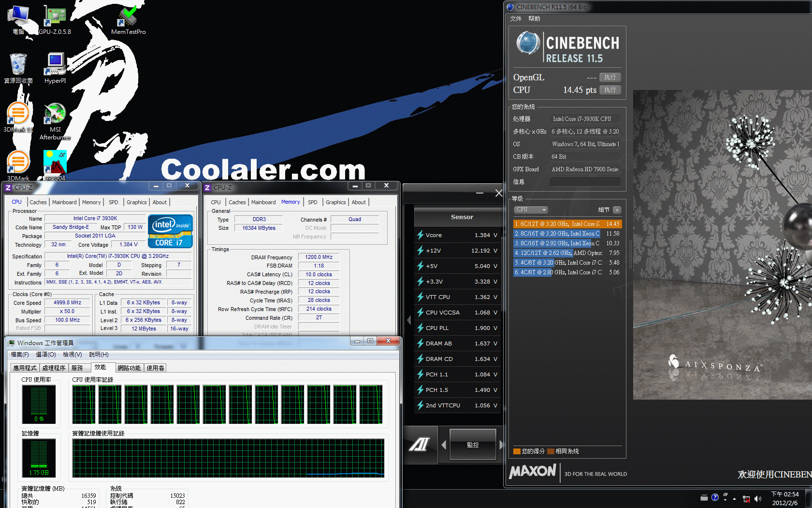Open SPD tab in right CPU-Z window
The width and height of the screenshot is (812, 508).
click(313, 202)
